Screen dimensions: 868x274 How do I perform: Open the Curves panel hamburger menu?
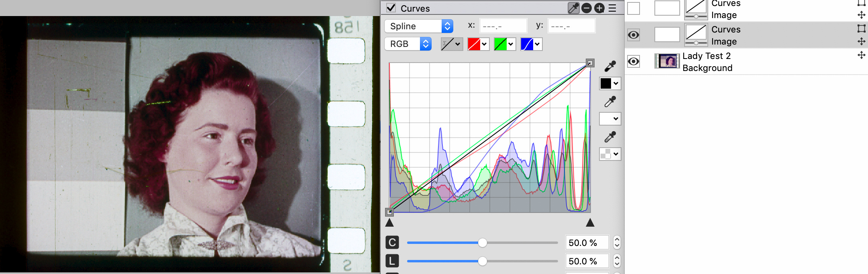[x=612, y=8]
